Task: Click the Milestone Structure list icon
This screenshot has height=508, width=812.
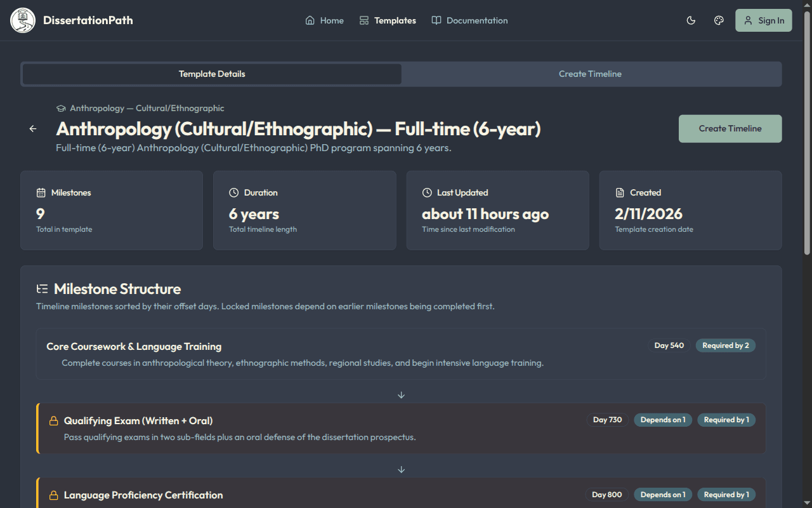Action: pyautogui.click(x=42, y=288)
